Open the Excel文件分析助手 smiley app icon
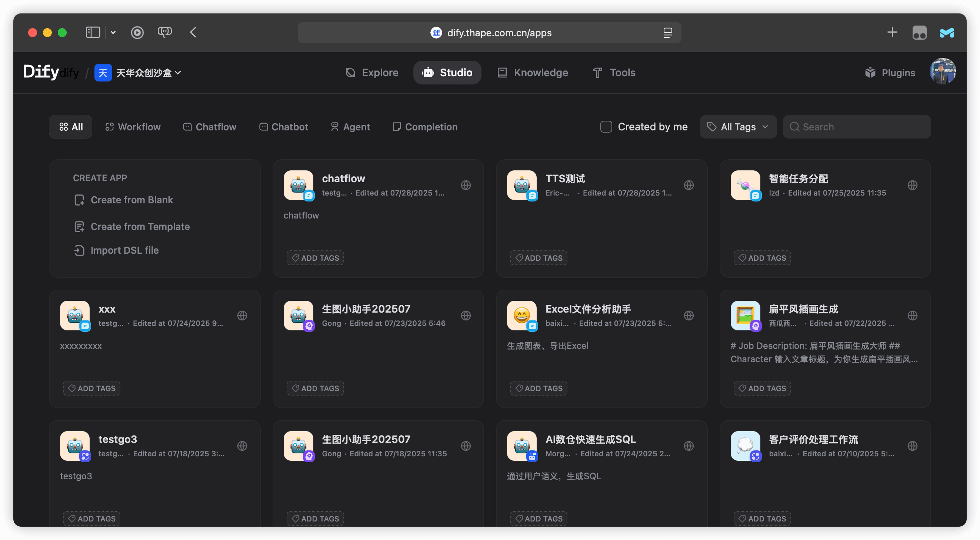Viewport: 980px width, 540px height. point(521,316)
